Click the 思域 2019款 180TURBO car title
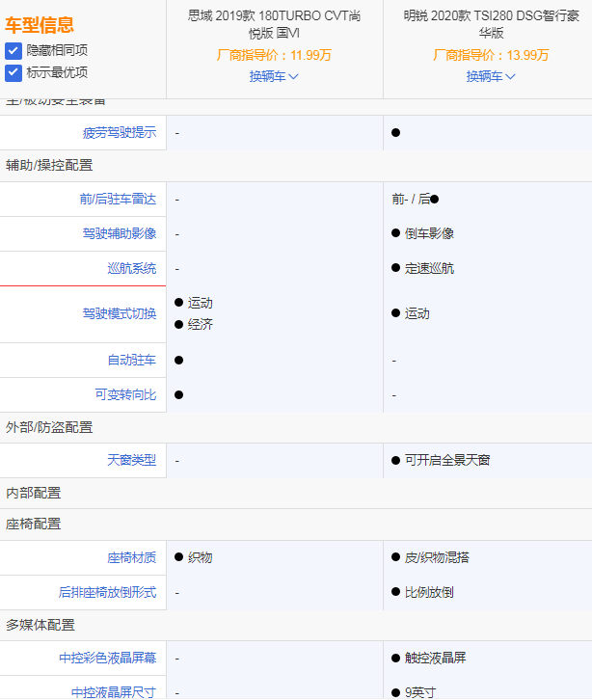The height and width of the screenshot is (700, 592). [274, 24]
